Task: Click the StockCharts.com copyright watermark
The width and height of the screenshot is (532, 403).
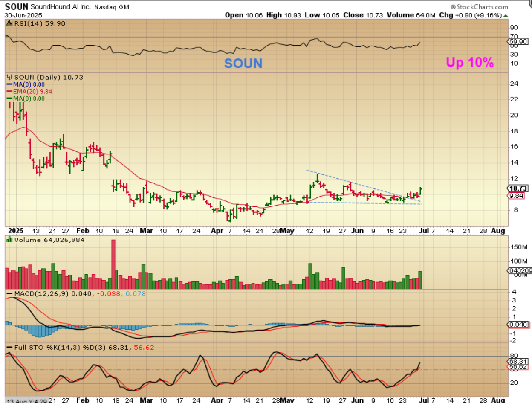Action: [479, 7]
